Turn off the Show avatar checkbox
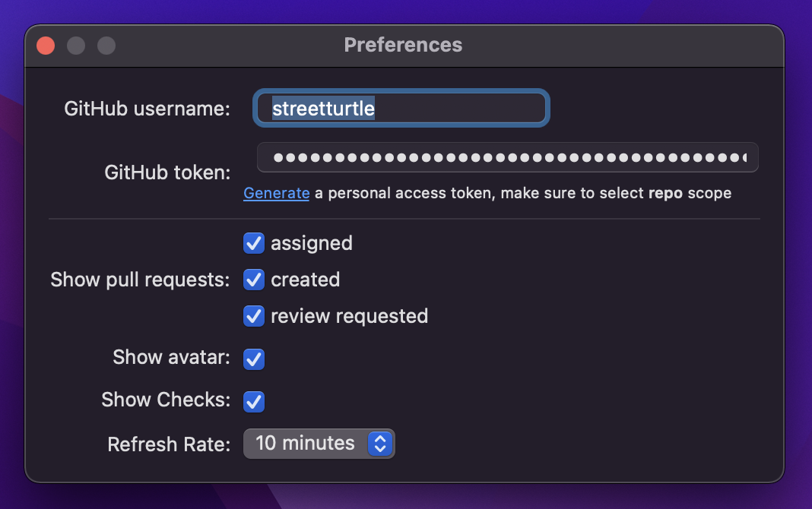This screenshot has height=509, width=812. coord(254,359)
